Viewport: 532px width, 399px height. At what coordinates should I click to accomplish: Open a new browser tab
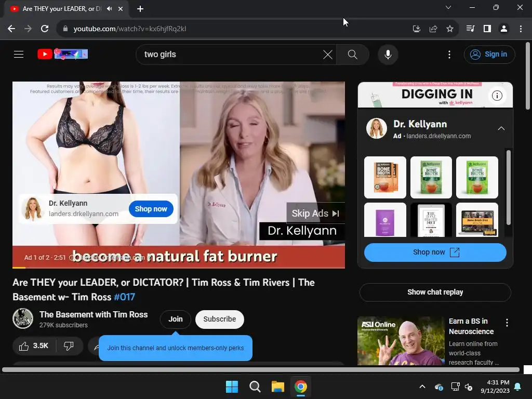click(x=140, y=9)
